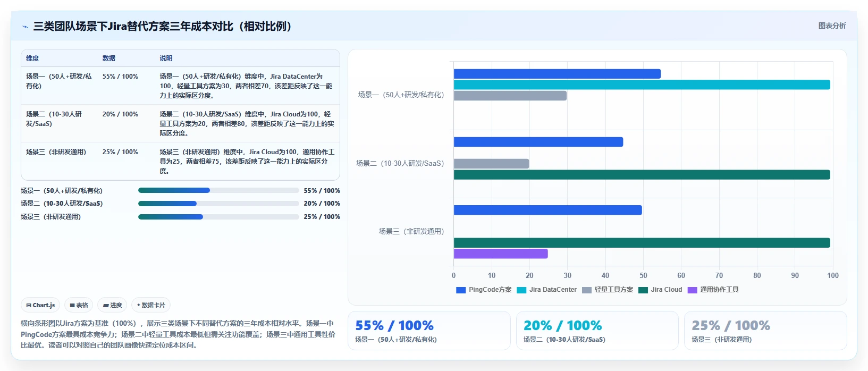Click the y-axis label 场景一（50人+研发/私有化）
This screenshot has width=868, height=371.
click(401, 95)
